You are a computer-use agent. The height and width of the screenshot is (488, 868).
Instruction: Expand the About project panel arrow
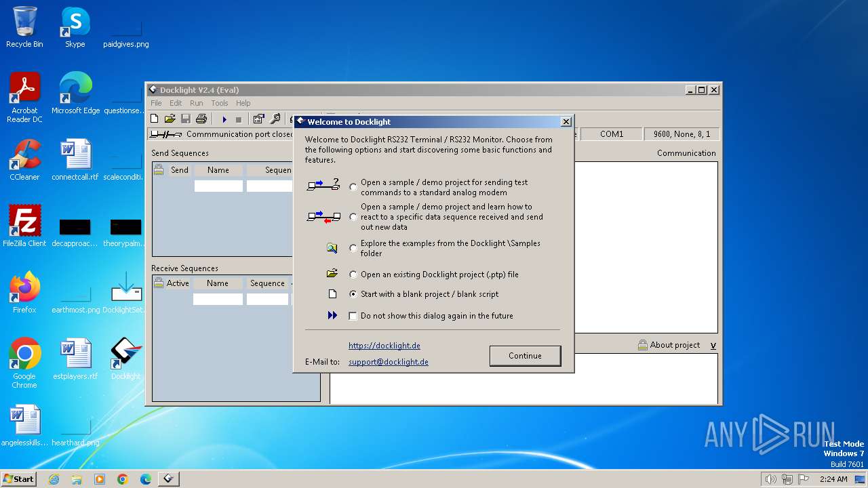point(713,346)
